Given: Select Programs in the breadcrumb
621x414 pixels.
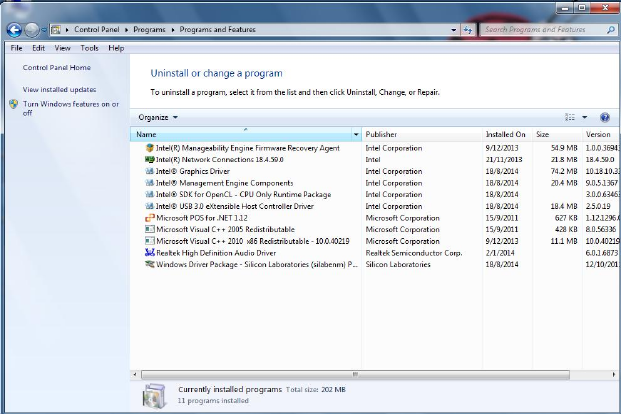Looking at the screenshot, I should coord(149,30).
